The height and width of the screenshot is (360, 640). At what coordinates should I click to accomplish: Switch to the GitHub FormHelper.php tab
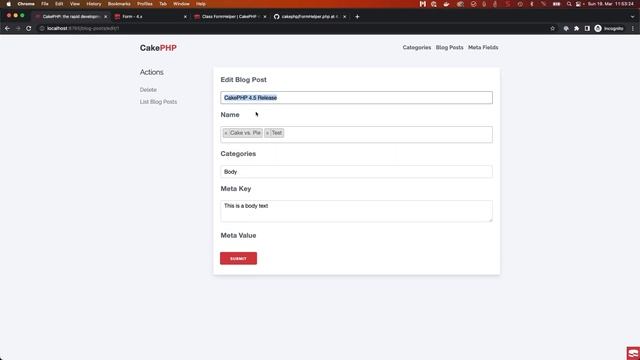pos(309,17)
